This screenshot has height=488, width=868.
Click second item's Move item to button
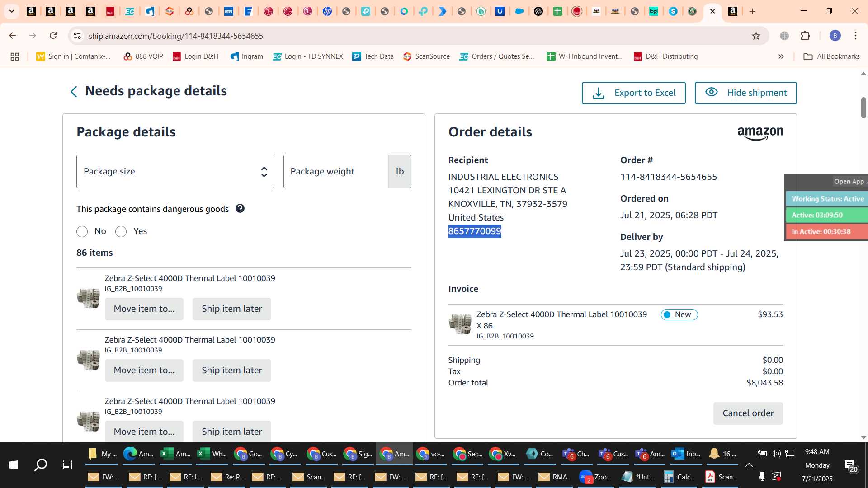(x=144, y=371)
